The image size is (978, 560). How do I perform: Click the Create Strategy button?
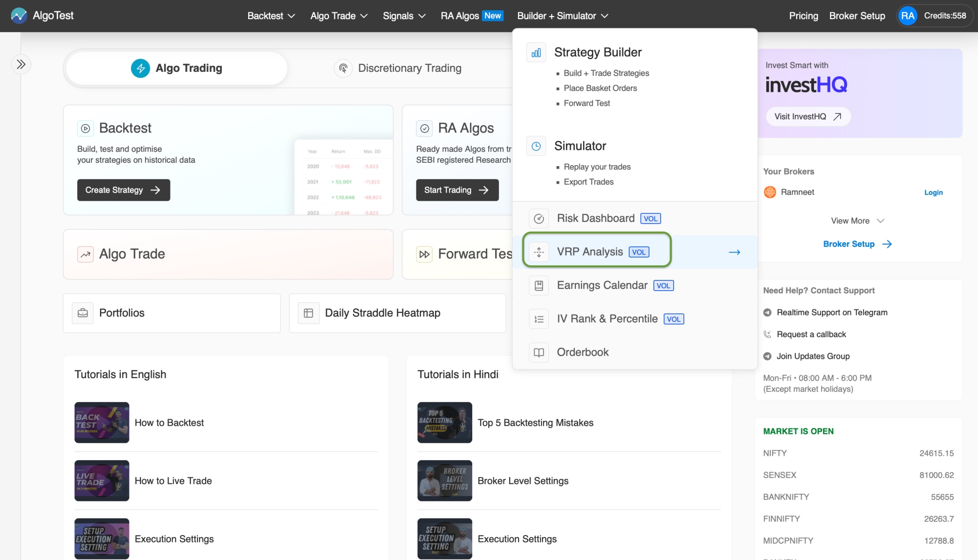tap(123, 190)
